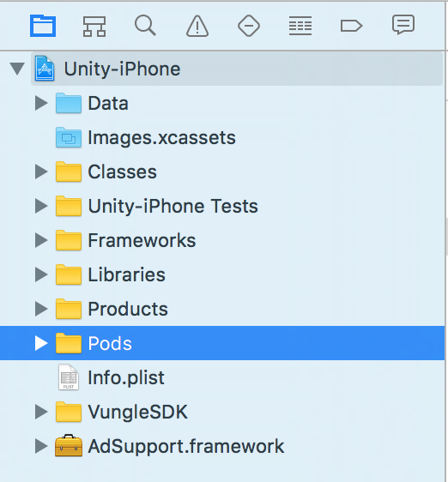448x482 pixels.
Task: Click the Products folder icon
Action: 69,309
